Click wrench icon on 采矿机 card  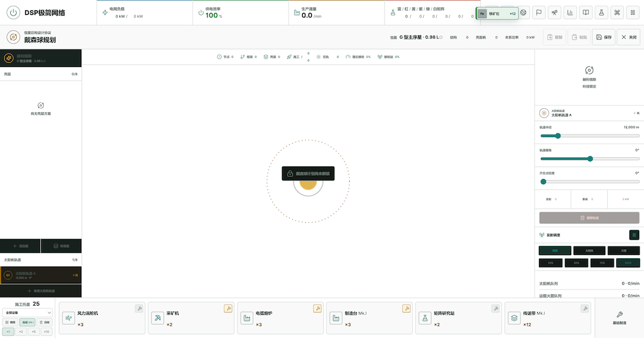[x=228, y=308]
